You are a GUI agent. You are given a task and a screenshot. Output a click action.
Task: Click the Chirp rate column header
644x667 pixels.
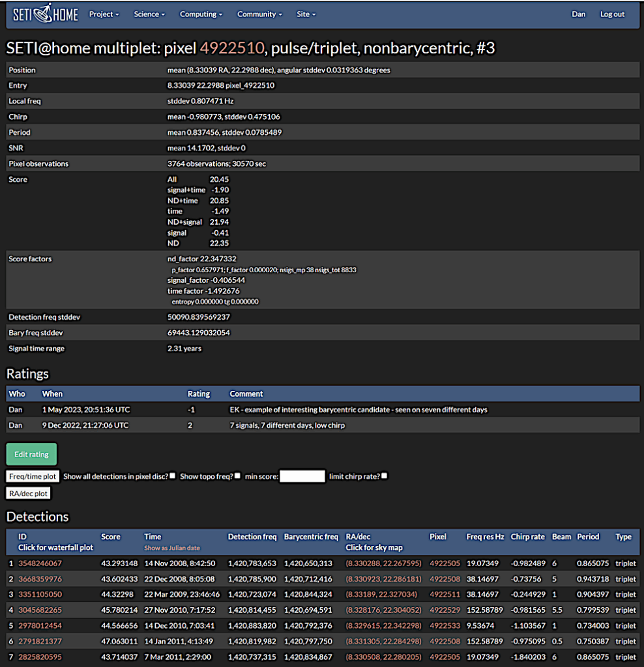tap(527, 537)
